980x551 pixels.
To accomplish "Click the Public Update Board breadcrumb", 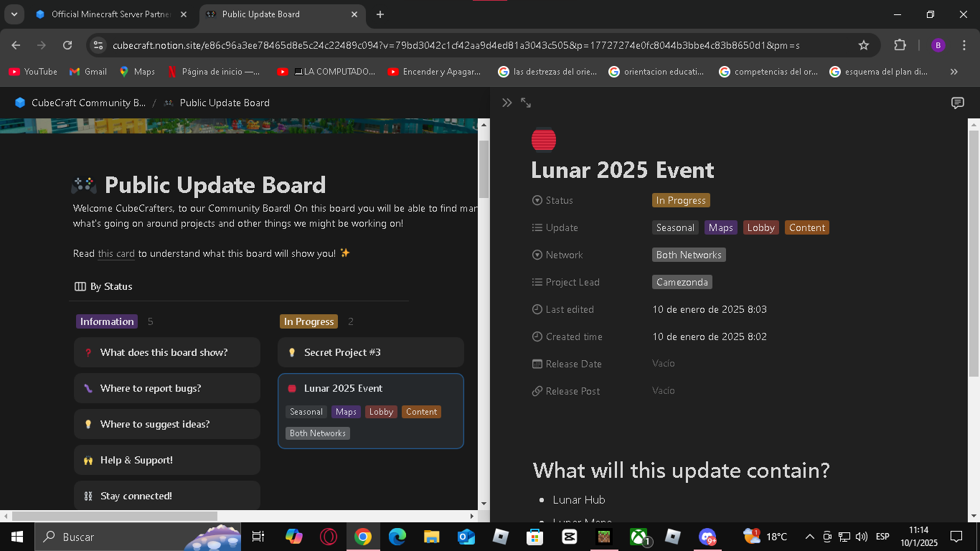I will (x=217, y=103).
